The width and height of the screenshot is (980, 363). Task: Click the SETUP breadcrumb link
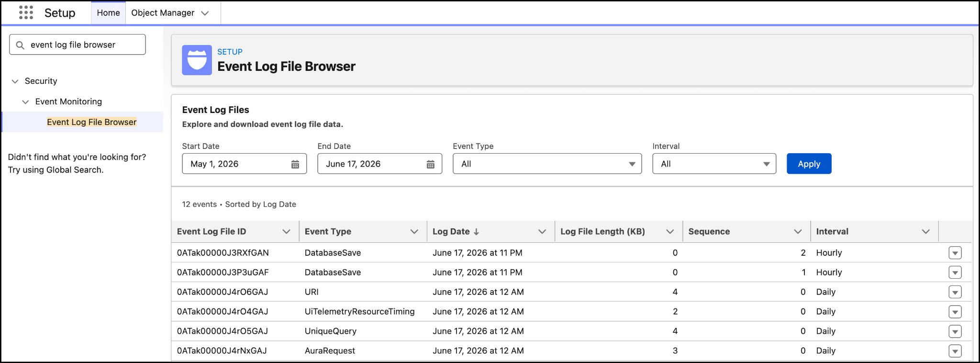pos(230,52)
